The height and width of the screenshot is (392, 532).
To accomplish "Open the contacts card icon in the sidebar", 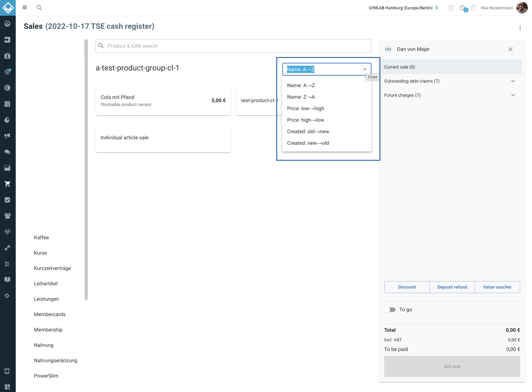I will click(7, 56).
